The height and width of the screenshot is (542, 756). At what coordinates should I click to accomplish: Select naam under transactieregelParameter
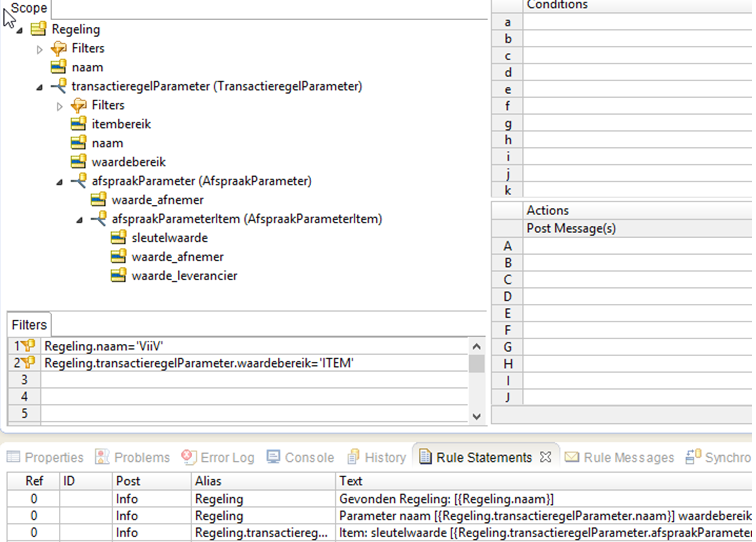[107, 143]
